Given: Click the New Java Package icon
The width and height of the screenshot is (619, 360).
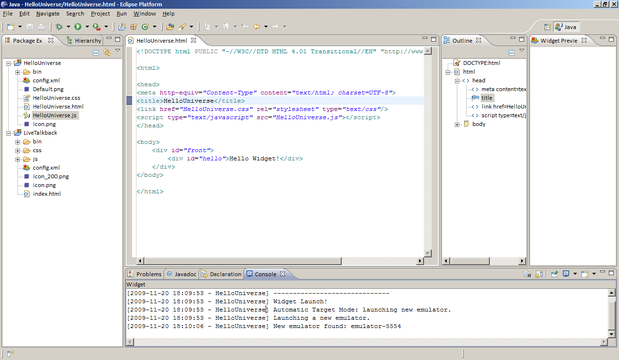Looking at the screenshot, I should (133, 27).
